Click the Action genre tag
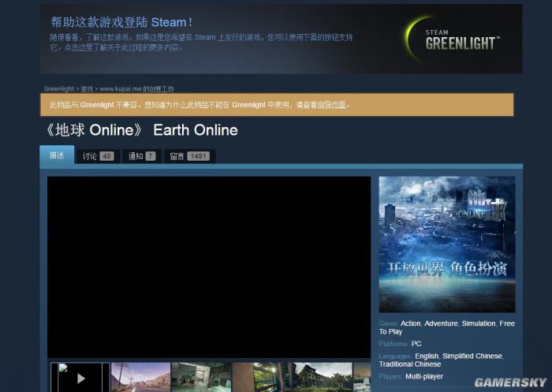 pos(411,323)
